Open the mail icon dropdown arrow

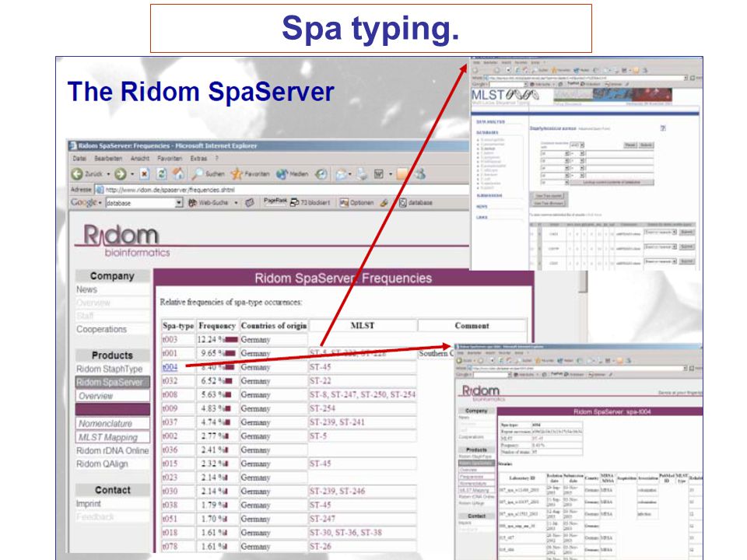click(x=350, y=174)
